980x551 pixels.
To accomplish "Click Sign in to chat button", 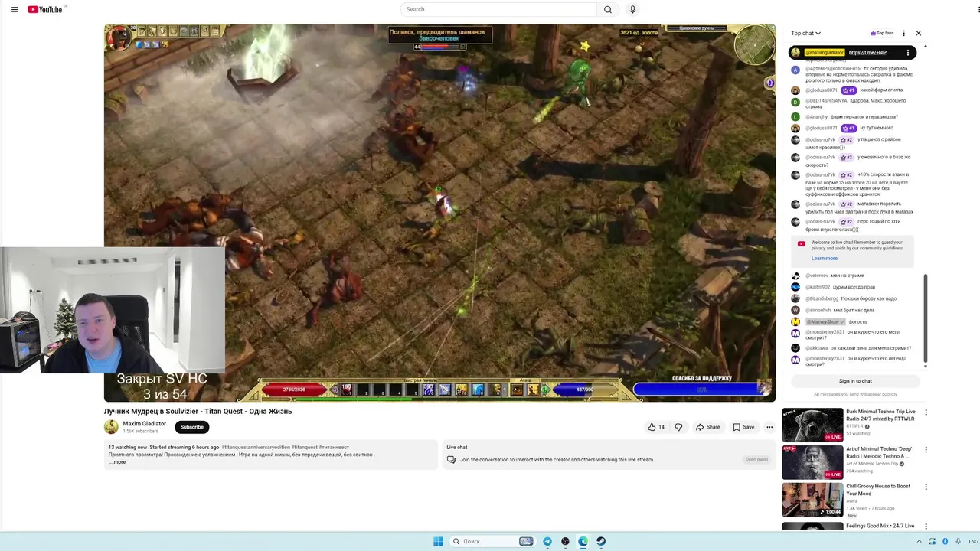I will point(855,381).
